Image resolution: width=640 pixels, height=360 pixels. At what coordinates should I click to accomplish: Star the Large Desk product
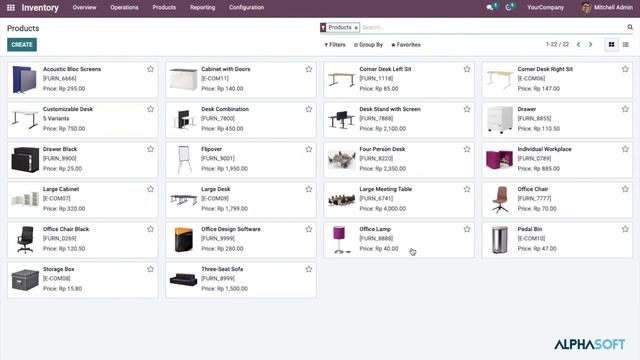tap(309, 189)
